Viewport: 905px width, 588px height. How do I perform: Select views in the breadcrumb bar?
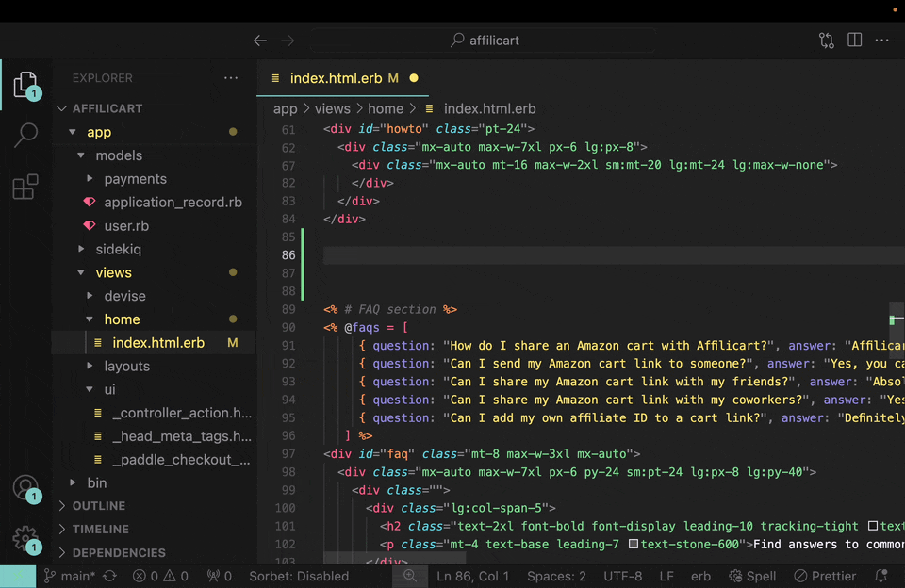click(332, 108)
